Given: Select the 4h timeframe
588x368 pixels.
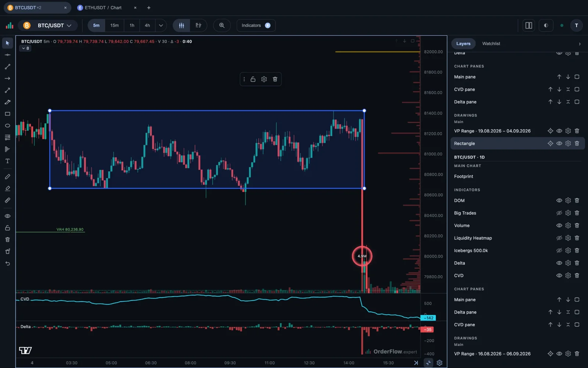Looking at the screenshot, I should (x=147, y=25).
